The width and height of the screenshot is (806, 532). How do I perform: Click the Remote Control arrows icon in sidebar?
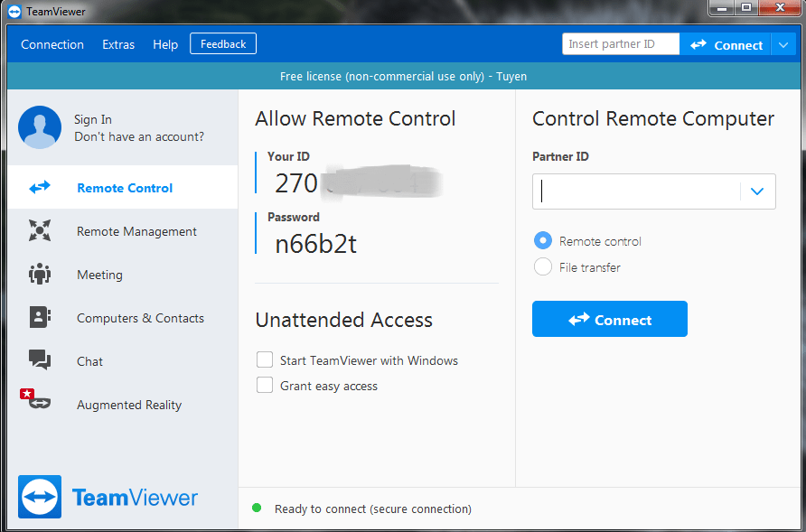tap(40, 187)
